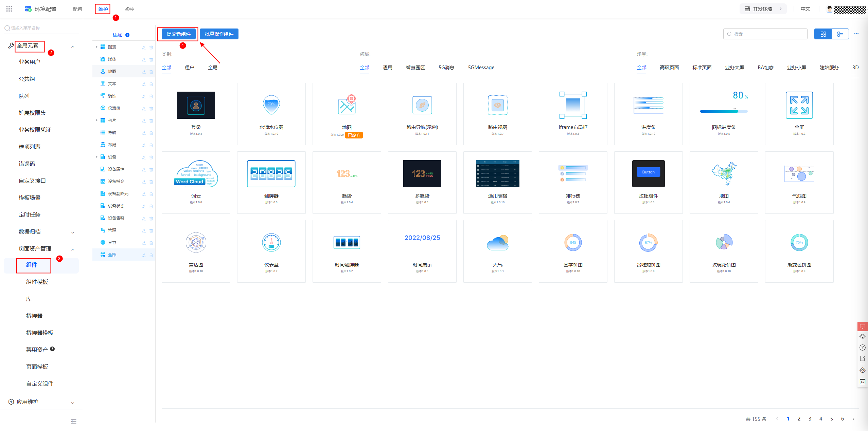Image resolution: width=868 pixels, height=431 pixels.
Task: Open the 开发环境 environment selector
Action: point(762,9)
